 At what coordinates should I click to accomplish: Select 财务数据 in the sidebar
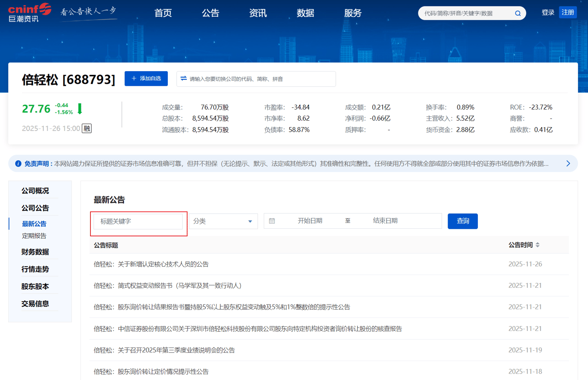click(x=35, y=252)
